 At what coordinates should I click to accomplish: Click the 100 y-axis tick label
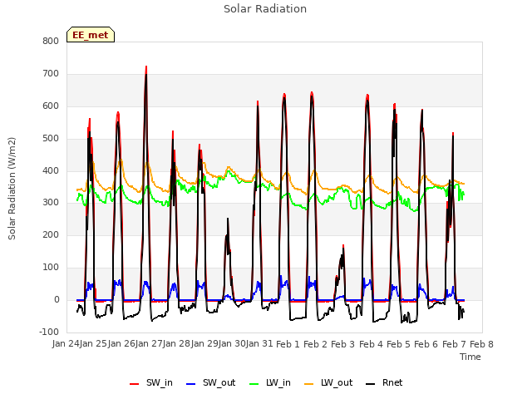[51, 268]
